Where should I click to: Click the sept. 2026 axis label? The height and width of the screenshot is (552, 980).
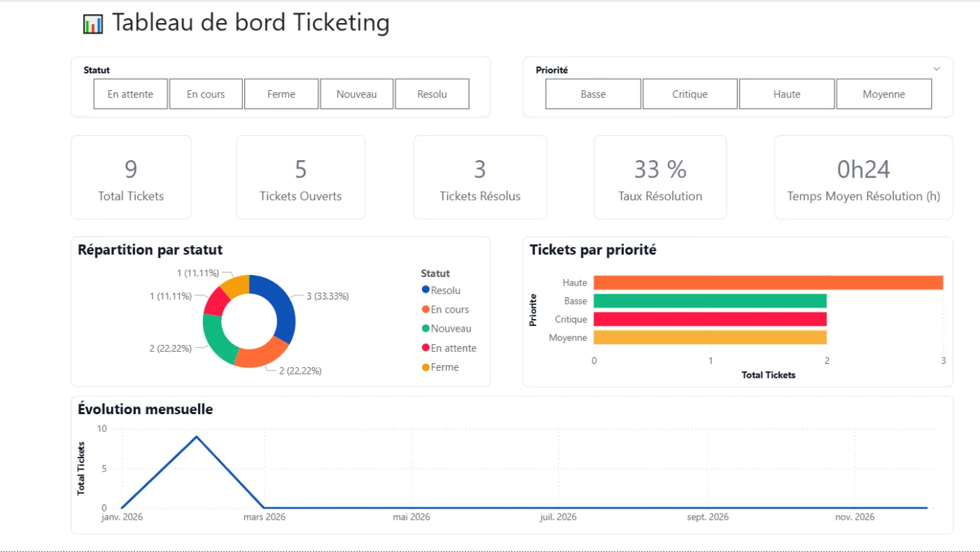click(708, 517)
